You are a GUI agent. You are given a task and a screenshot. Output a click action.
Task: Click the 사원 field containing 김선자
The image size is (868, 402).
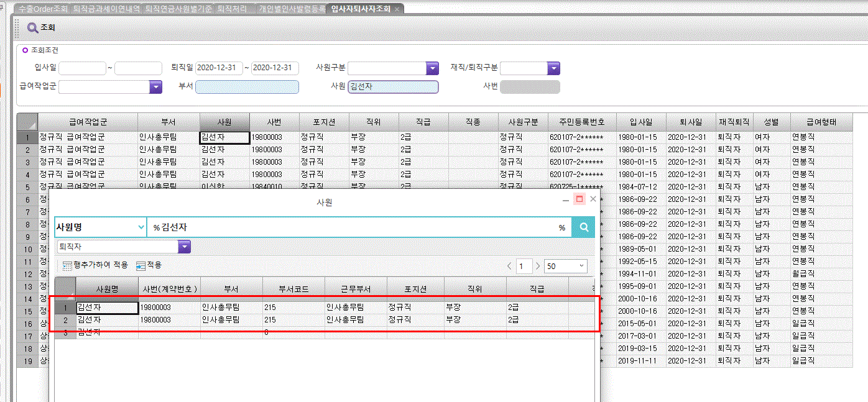(393, 87)
